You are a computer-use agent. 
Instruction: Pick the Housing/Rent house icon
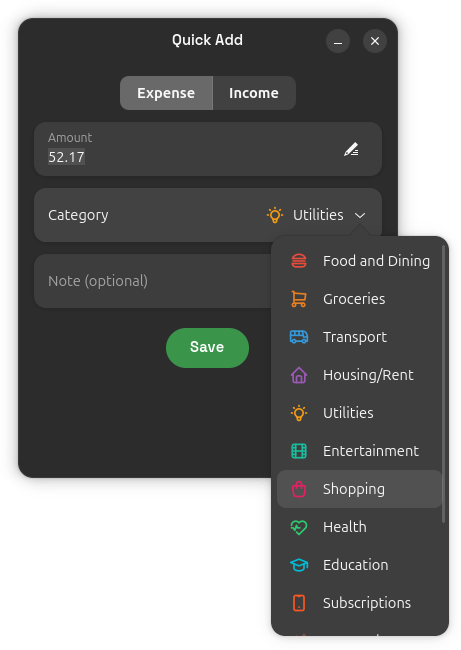298,375
